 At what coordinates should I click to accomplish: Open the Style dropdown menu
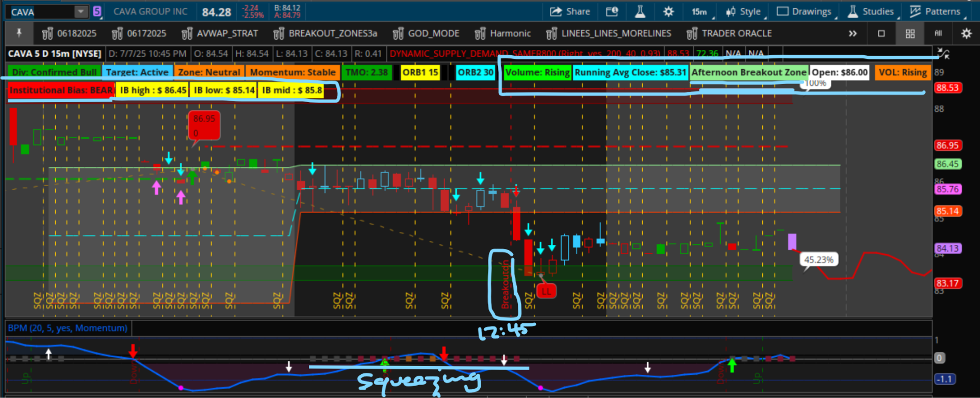(x=744, y=11)
